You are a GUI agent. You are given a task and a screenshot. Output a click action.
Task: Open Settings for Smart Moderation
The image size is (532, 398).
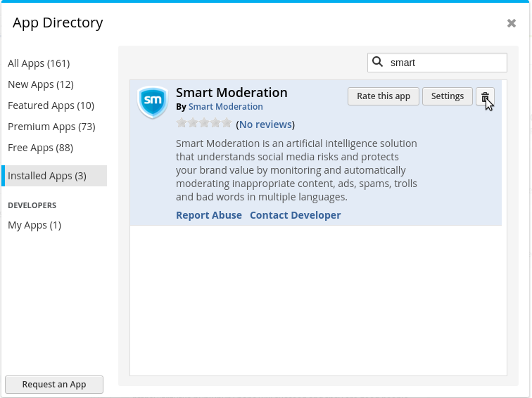point(447,96)
